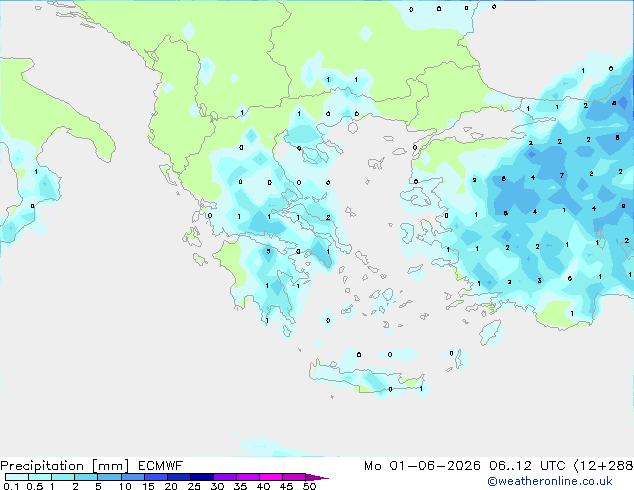
Task: Click the '(12+288' forecast run text
Action: click(x=603, y=466)
